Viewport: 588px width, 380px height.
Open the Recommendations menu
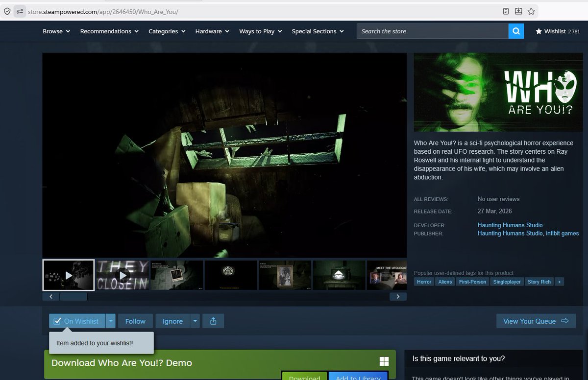coord(110,31)
